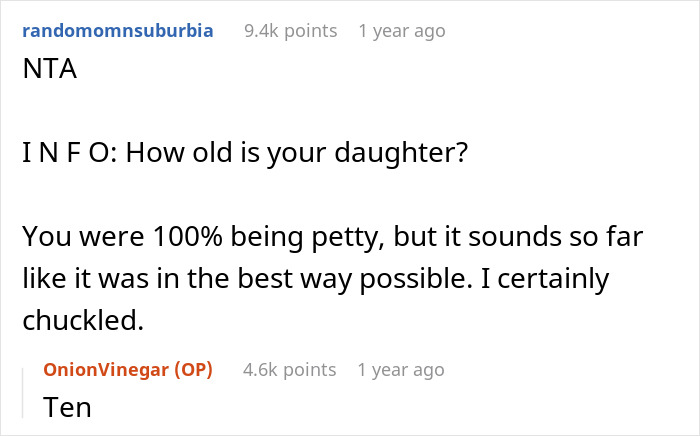The width and height of the screenshot is (700, 436).
Task: Open the randomomnsuburbia user profile
Action: click(x=116, y=30)
